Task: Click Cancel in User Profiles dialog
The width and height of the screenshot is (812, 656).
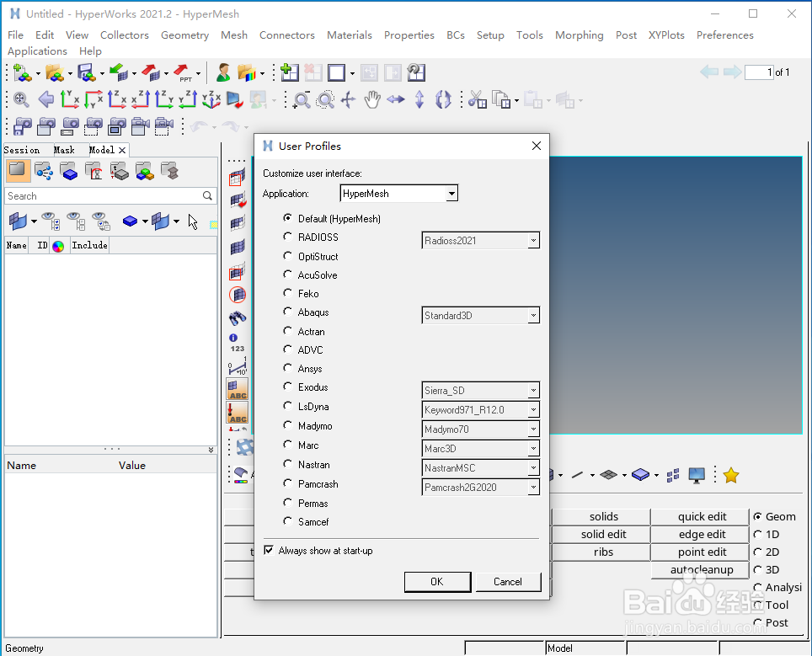Action: click(508, 582)
